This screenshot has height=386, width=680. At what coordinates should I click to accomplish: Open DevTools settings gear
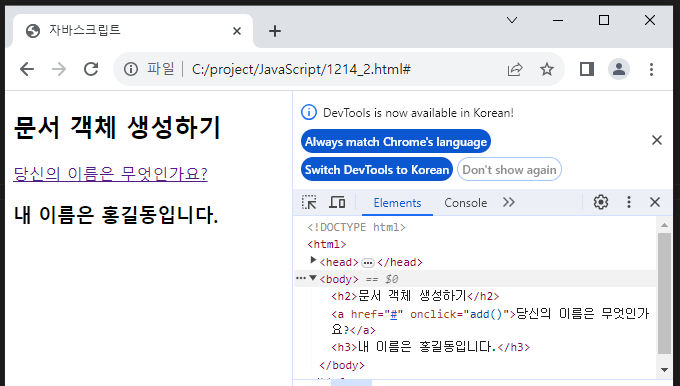click(x=601, y=202)
